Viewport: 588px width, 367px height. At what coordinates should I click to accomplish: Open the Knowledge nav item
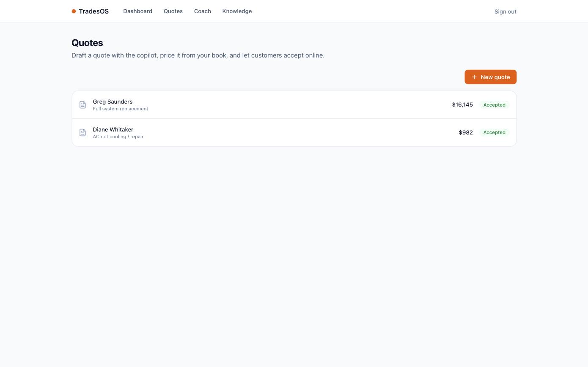[x=237, y=11]
